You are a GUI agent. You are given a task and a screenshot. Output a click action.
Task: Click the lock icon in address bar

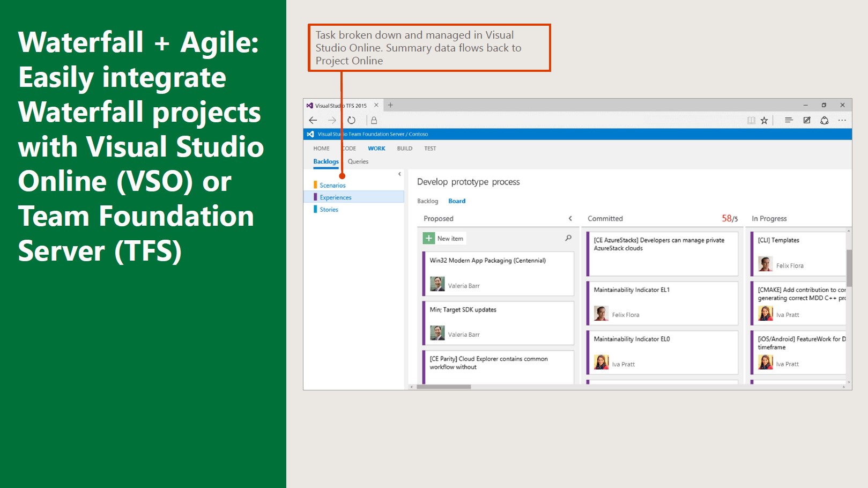[x=374, y=120]
